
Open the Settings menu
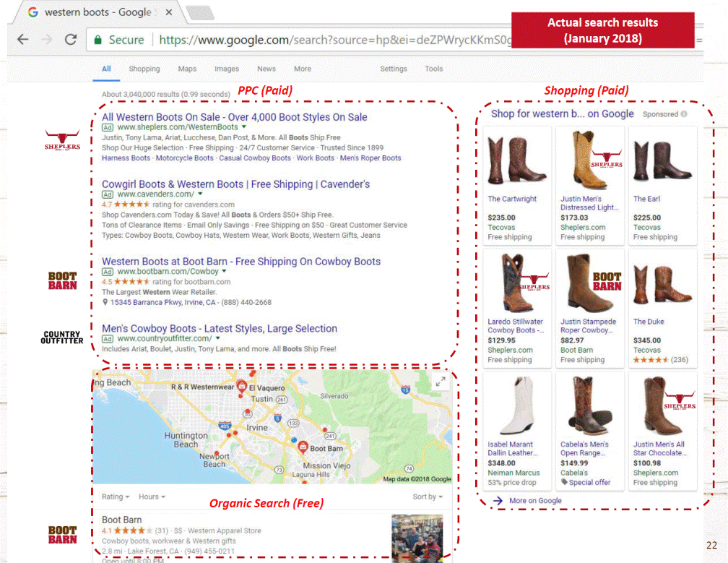point(394,69)
